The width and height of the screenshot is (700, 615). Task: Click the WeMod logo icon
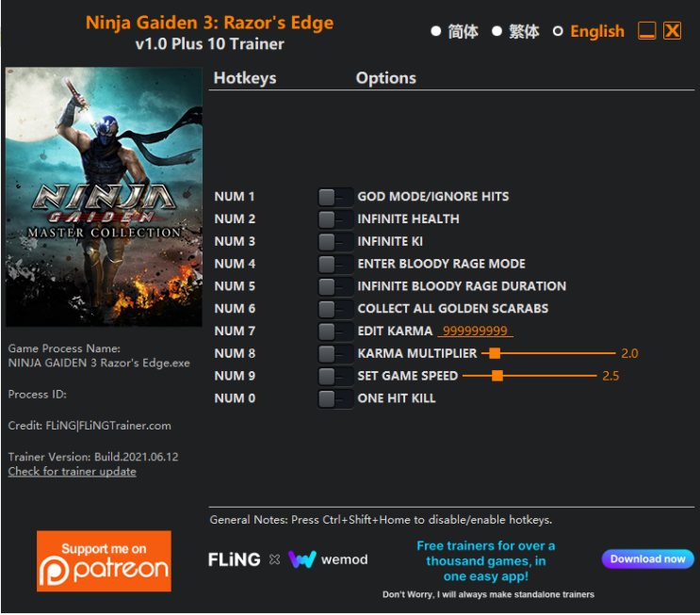302,558
